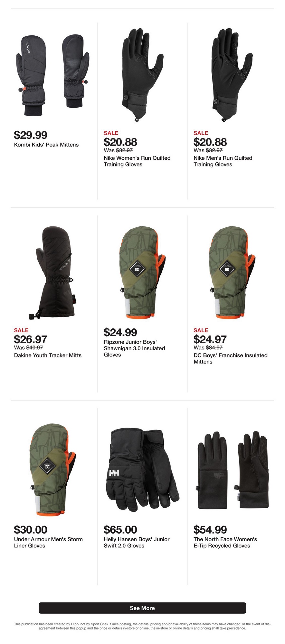Click DC Boys' Franchise Insulated Mittens title
This screenshot has width=285, height=644.
point(231,359)
